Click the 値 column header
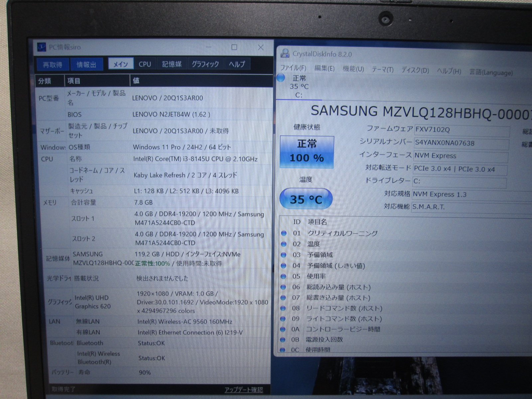Screen dimensions: 532x399 (x=201, y=81)
